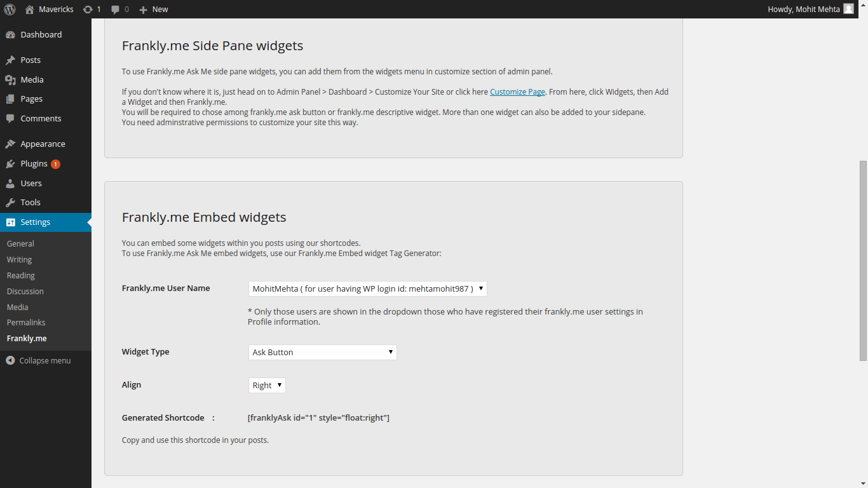The width and height of the screenshot is (868, 488).
Task: Click the Widget Type label
Action: [146, 352]
